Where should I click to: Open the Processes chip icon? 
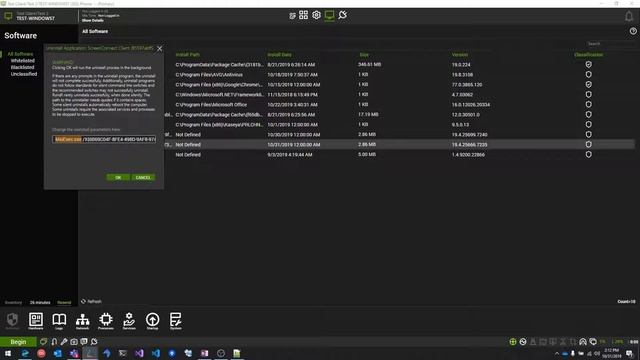tap(106, 320)
